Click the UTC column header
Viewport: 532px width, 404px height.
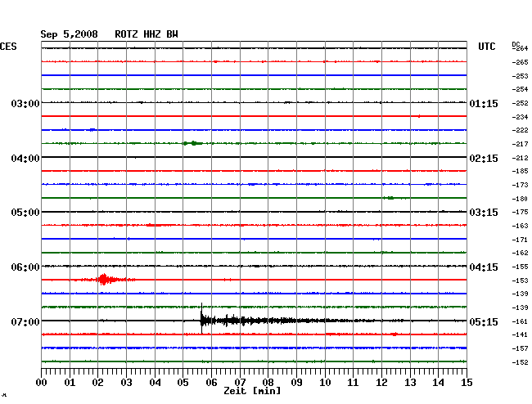(x=486, y=47)
